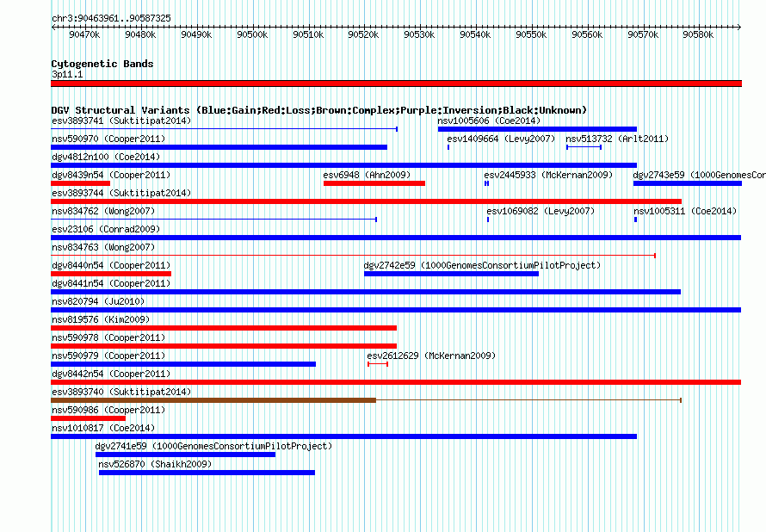Click the nsv513732 blue span marker
Viewport: 766px width, 532px height.
point(584,147)
